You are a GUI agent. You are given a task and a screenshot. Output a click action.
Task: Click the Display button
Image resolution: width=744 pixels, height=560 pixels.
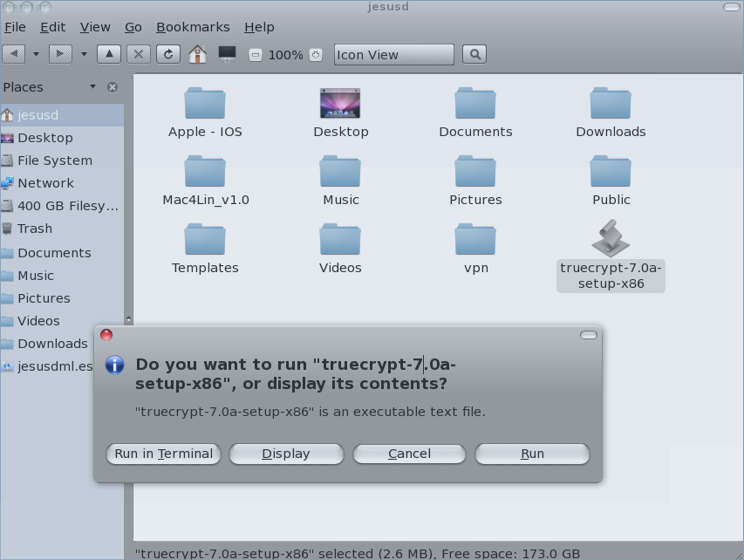click(x=286, y=454)
